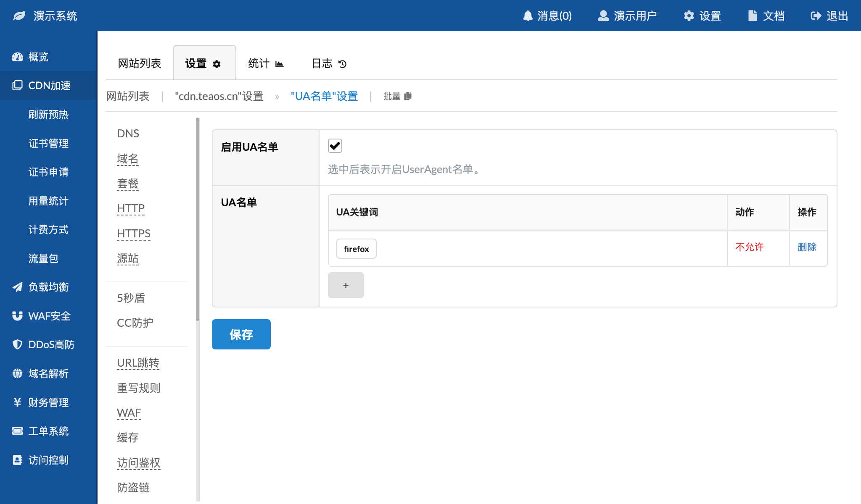Image resolution: width=861 pixels, height=504 pixels.
Task: Open the 设置 tab
Action: pos(205,63)
